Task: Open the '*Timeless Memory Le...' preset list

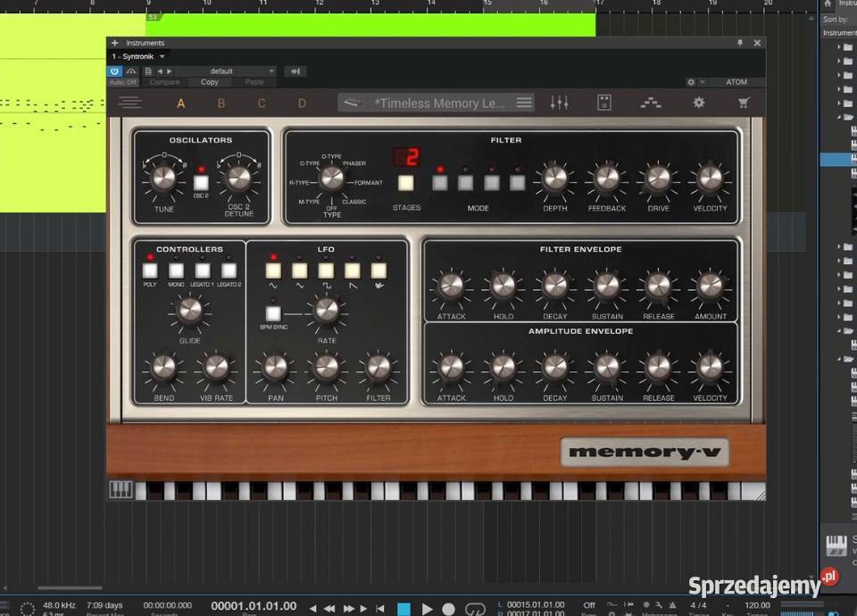Action: (x=437, y=103)
